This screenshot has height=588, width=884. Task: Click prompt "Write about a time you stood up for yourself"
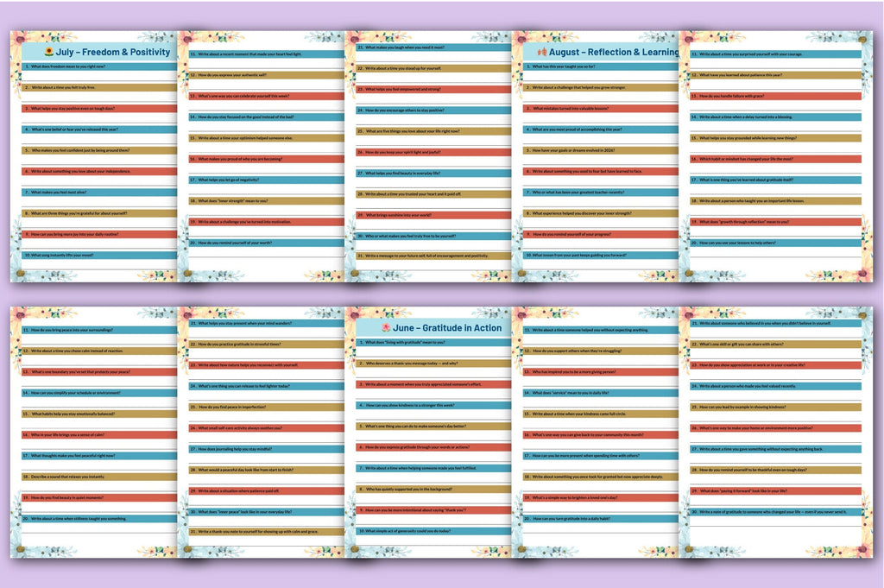[433, 68]
